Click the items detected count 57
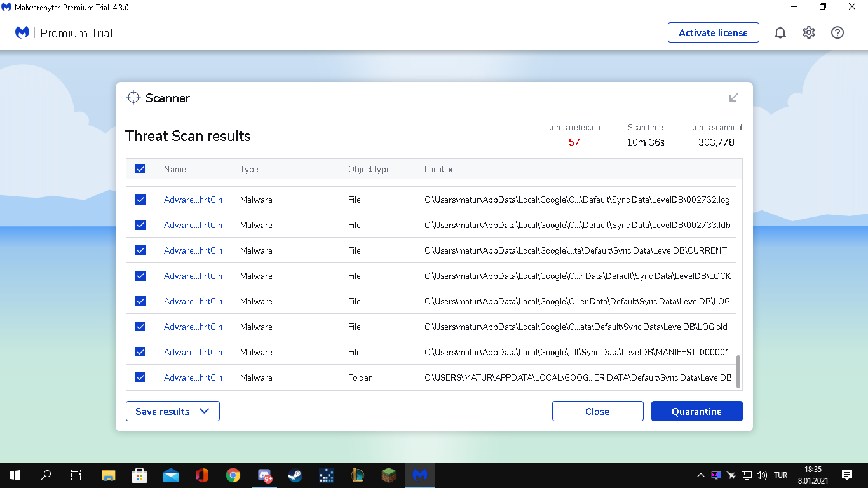868x488 pixels. tap(574, 142)
